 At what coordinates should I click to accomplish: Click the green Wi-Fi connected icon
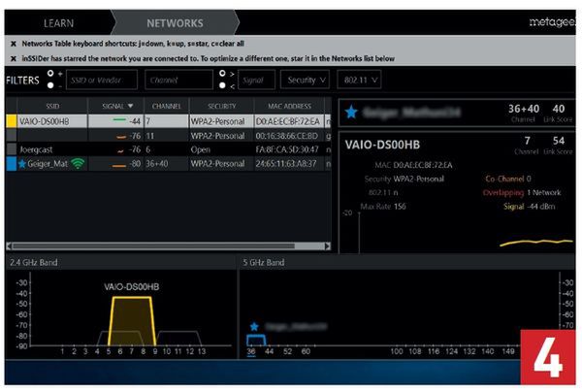coord(78,164)
